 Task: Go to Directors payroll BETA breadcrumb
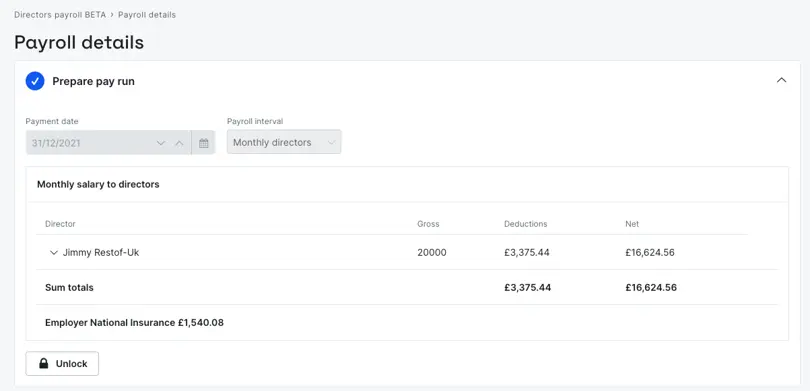[60, 14]
